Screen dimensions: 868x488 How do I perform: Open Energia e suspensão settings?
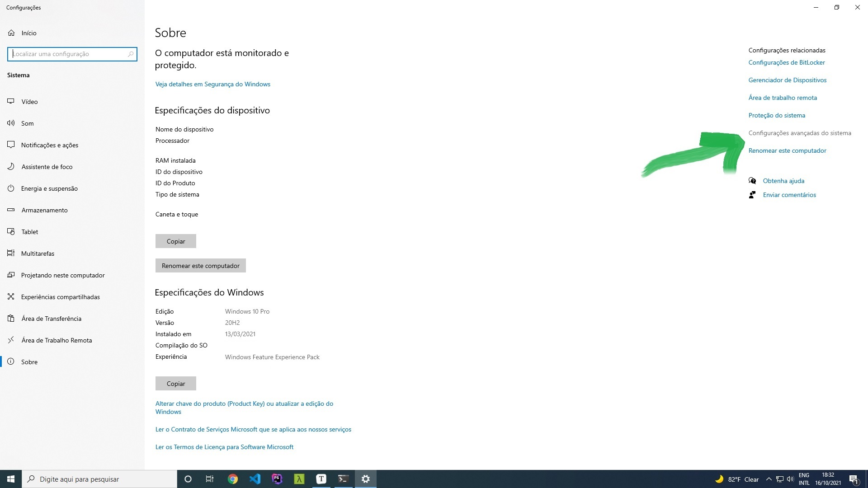point(49,188)
